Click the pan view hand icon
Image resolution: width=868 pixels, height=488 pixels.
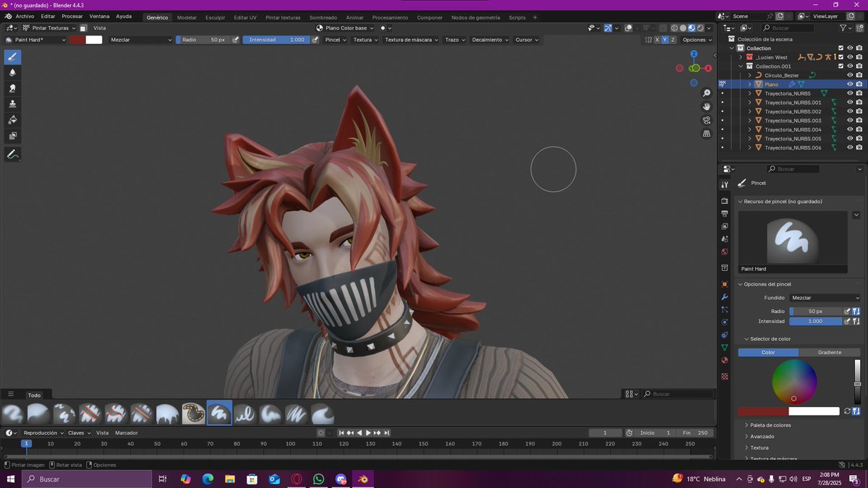[707, 107]
